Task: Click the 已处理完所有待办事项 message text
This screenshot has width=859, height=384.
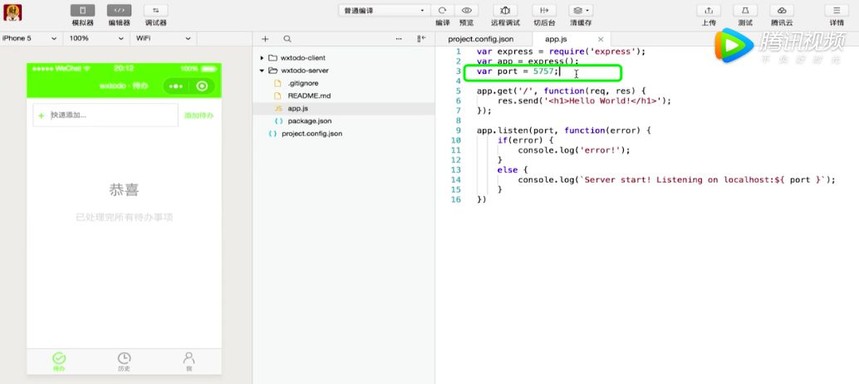Action: [x=124, y=217]
